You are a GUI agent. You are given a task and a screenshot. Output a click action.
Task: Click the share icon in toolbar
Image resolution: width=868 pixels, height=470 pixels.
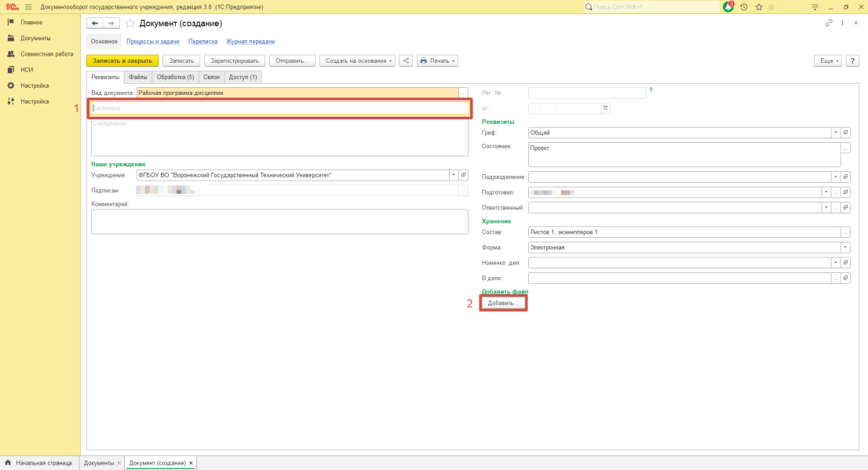point(406,60)
